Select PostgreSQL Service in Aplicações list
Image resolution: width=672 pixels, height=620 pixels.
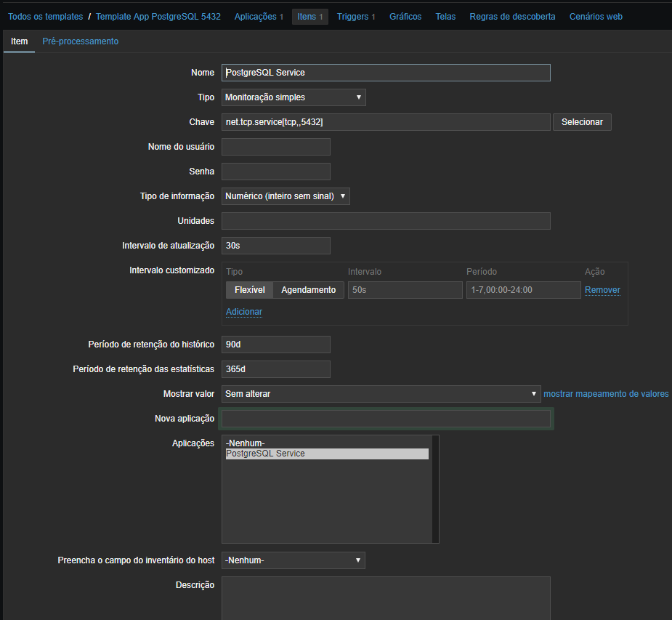265,454
